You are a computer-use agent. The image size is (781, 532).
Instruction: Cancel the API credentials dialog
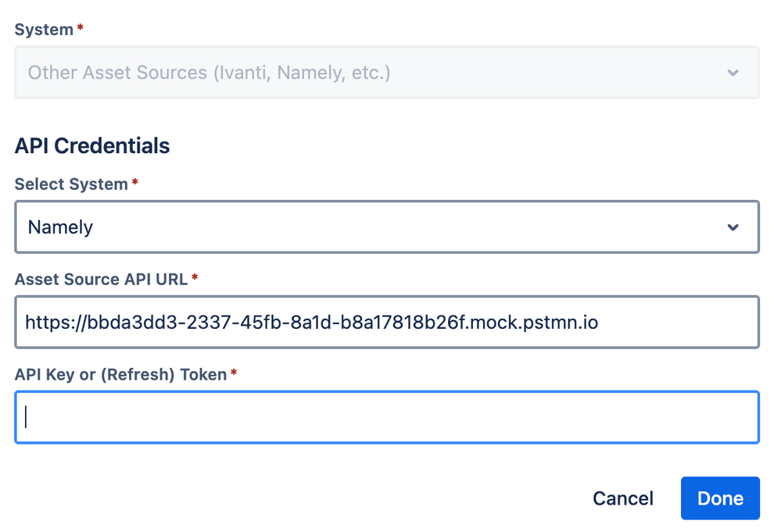tap(623, 498)
